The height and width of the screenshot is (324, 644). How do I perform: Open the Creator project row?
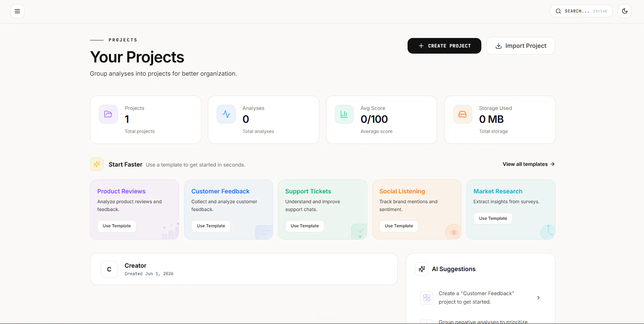(x=244, y=269)
